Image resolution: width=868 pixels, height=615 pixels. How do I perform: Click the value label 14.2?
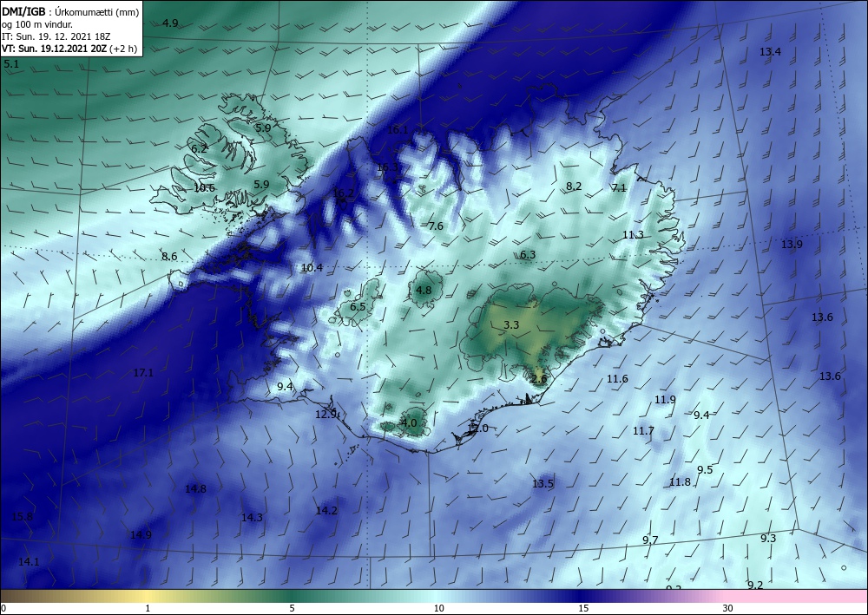(x=326, y=511)
